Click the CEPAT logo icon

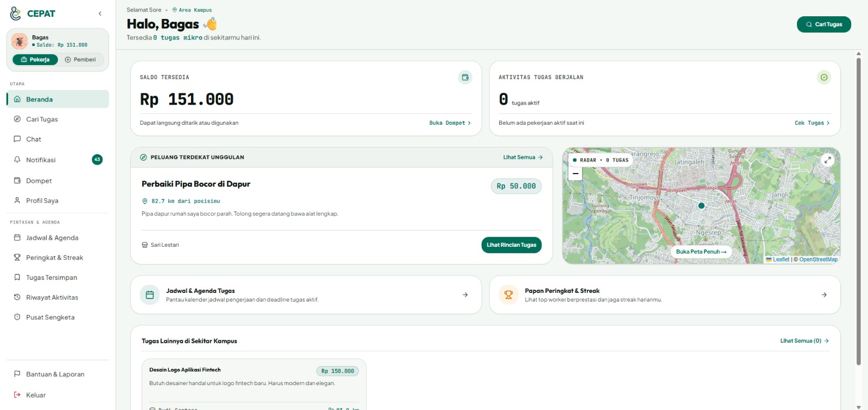tap(16, 14)
